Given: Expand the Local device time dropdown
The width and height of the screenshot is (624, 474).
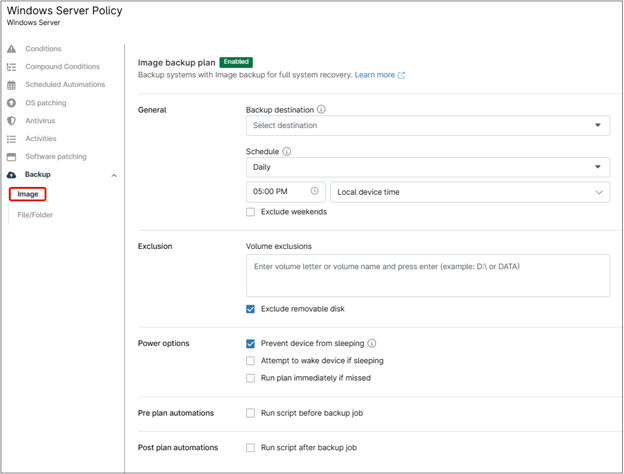Looking at the screenshot, I should point(469,192).
